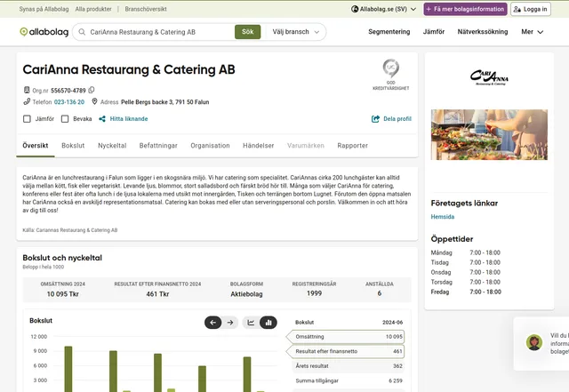Viewport: 569px width, 392px height.
Task: Open the Allabolag.se (SV) language dropdown
Action: click(383, 9)
